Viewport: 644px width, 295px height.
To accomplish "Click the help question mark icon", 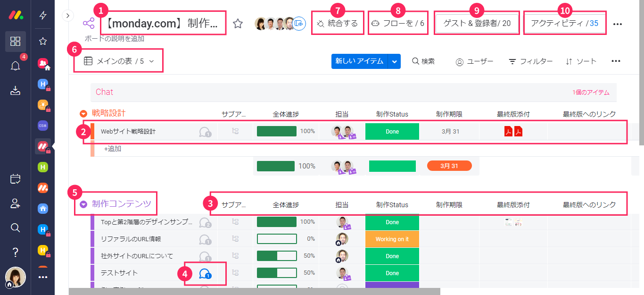I will point(15,253).
